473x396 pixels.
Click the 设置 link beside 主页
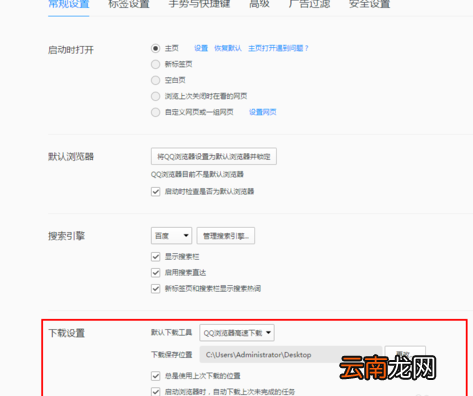point(201,48)
